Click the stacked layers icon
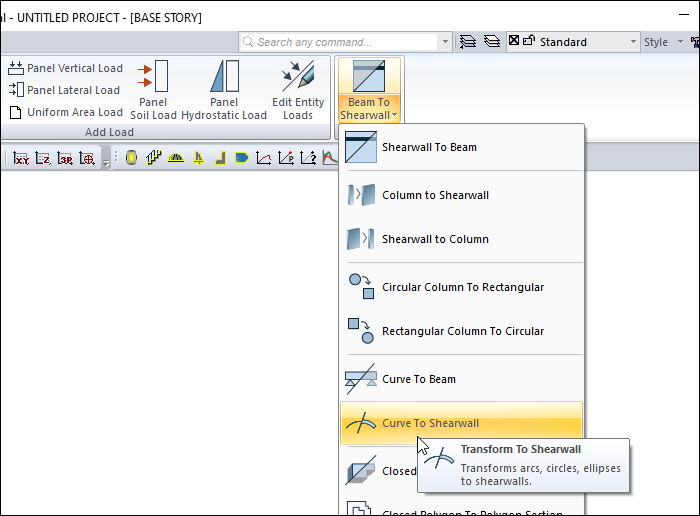 pyautogui.click(x=492, y=42)
